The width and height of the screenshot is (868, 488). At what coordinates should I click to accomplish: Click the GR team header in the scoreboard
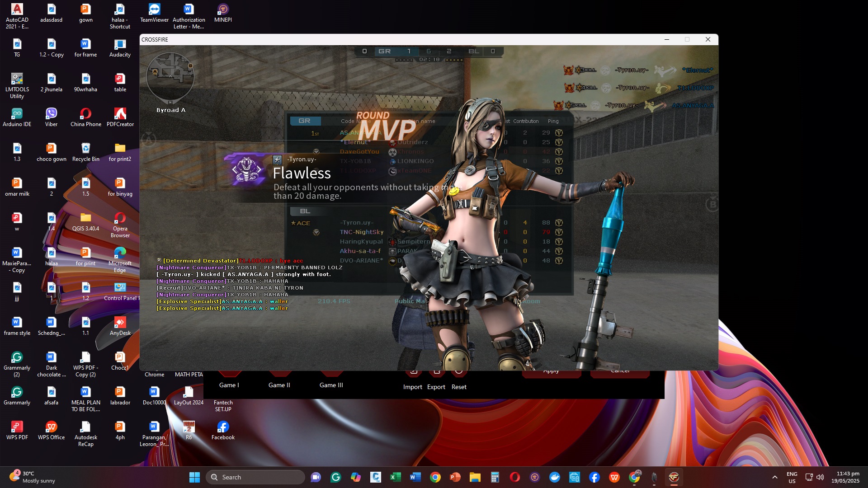click(305, 121)
